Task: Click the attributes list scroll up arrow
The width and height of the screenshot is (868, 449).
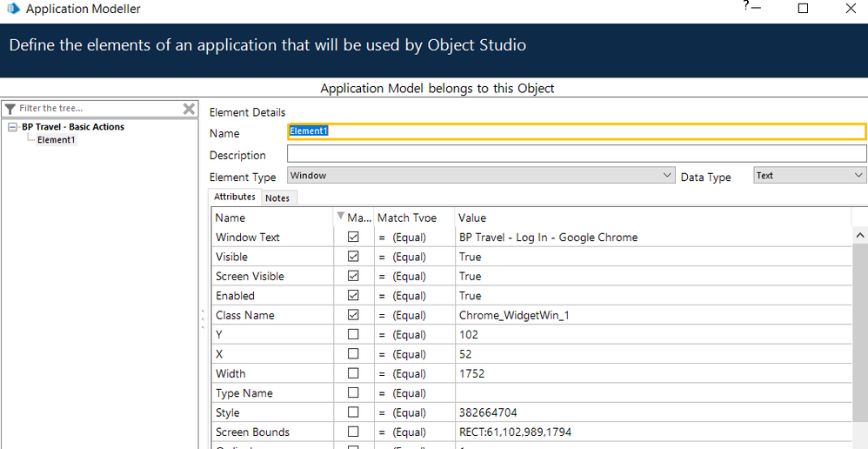Action: (860, 236)
